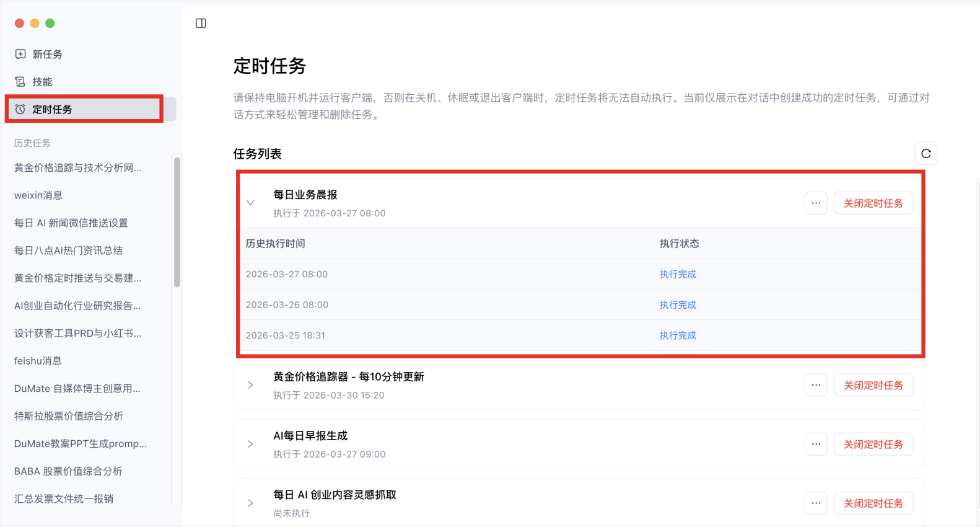Open history task 汇总发票文件统一报销
The height and width of the screenshot is (527, 980).
[64, 499]
